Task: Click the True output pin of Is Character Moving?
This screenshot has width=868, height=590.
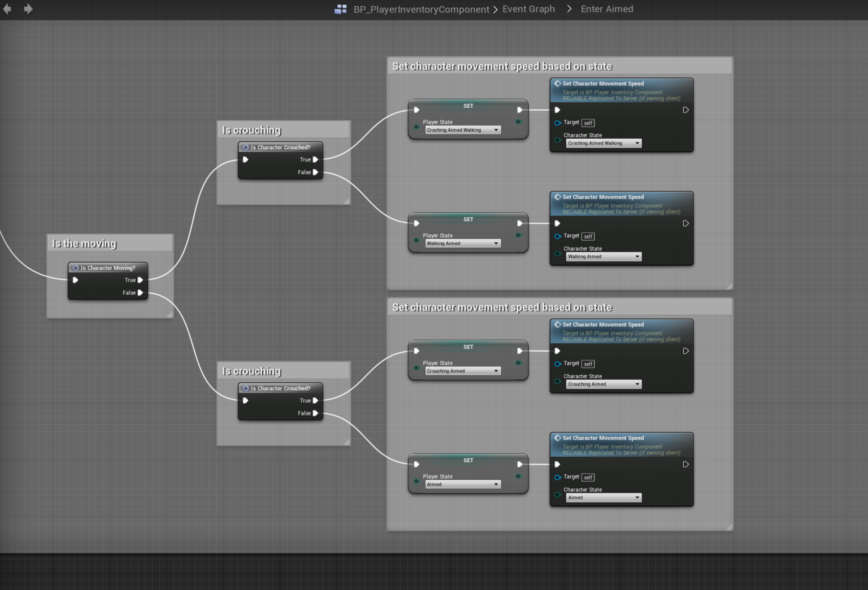Action: tap(140, 280)
